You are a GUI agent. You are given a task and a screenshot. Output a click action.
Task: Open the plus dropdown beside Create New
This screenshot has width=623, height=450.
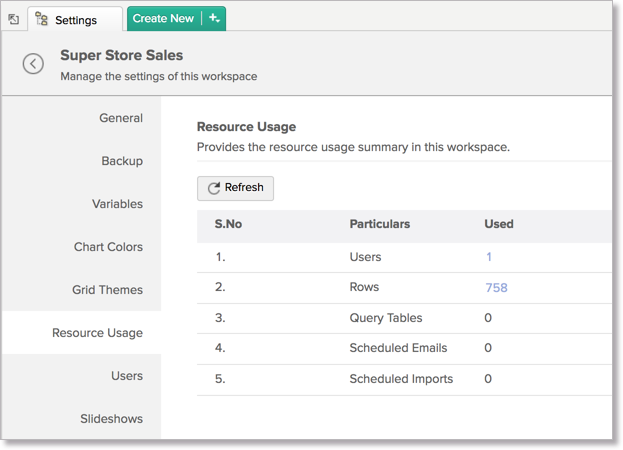coord(214,18)
